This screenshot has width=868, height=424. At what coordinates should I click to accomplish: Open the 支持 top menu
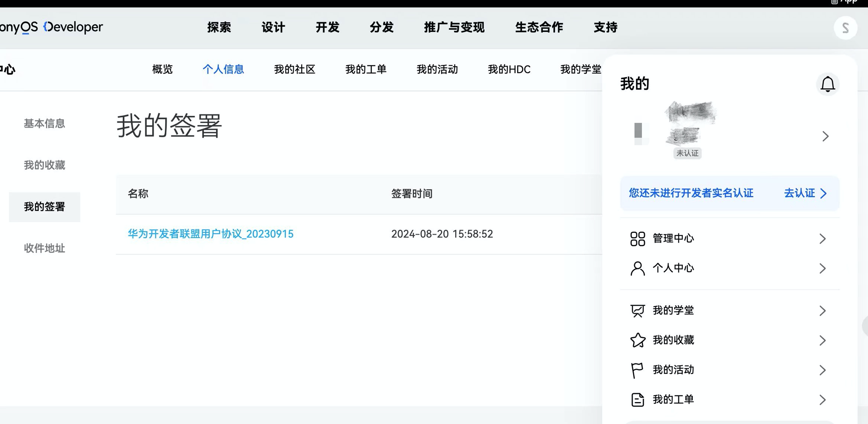tap(606, 27)
